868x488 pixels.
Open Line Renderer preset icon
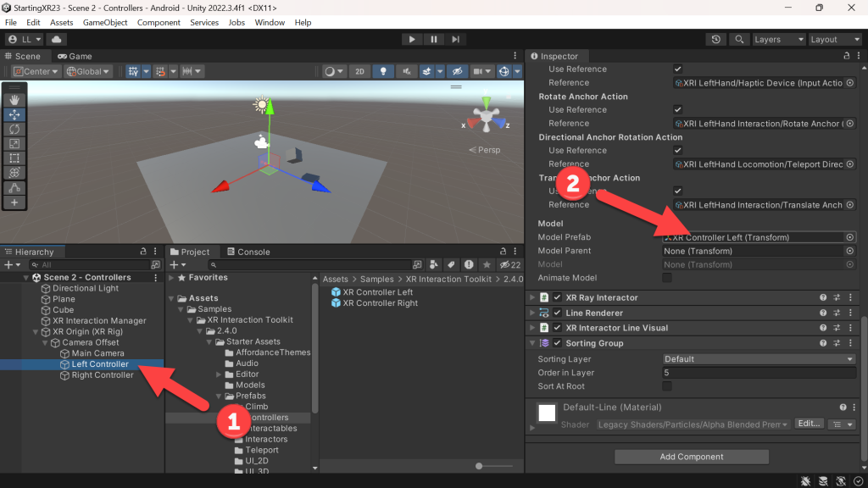[837, 313]
